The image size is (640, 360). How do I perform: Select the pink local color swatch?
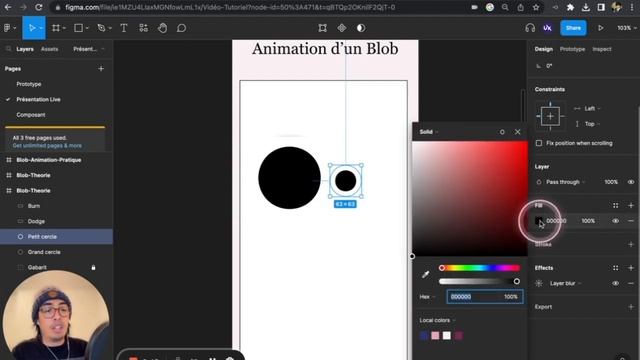(435, 336)
